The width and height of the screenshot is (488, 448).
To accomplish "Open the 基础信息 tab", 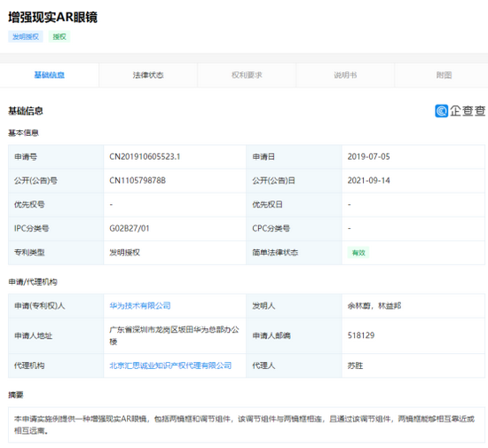I will click(x=49, y=75).
